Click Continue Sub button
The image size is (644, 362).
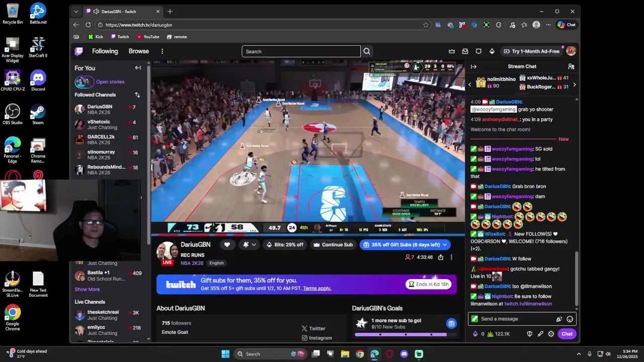[x=333, y=245]
